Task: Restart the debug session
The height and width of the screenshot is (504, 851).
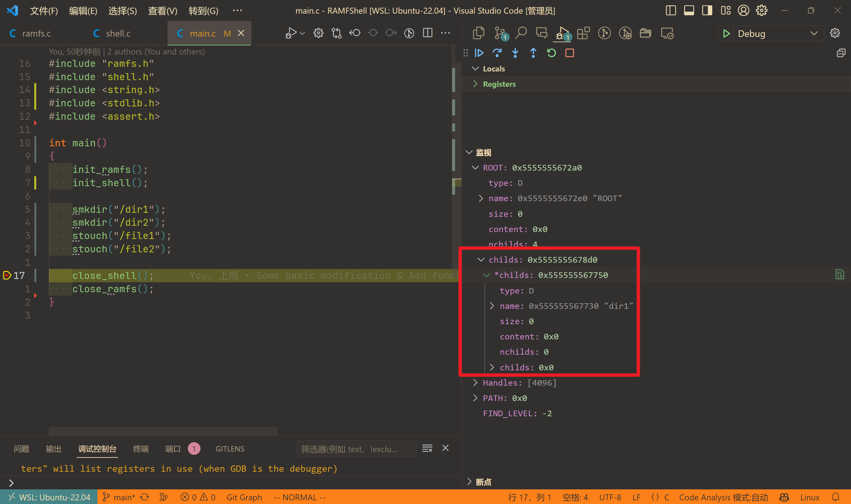Action: tap(551, 53)
